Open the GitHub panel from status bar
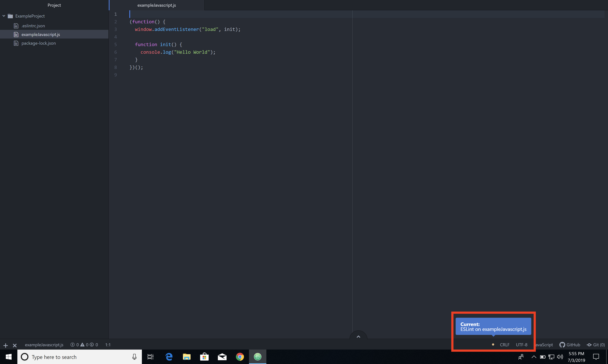The image size is (608, 364). [x=570, y=345]
